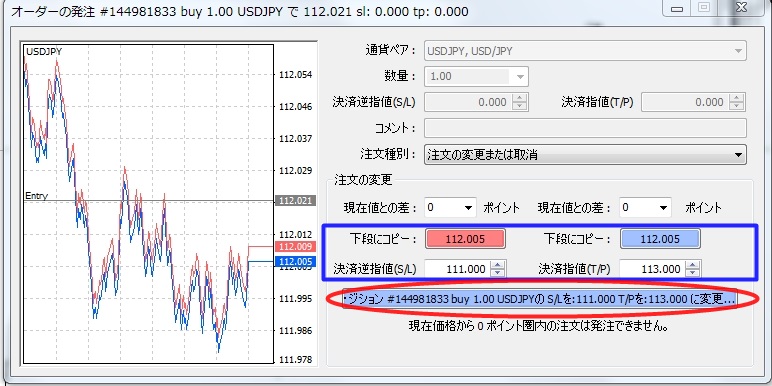Open the 注文種別 order type dropdown
This screenshot has height=386, width=772.
pyautogui.click(x=585, y=155)
